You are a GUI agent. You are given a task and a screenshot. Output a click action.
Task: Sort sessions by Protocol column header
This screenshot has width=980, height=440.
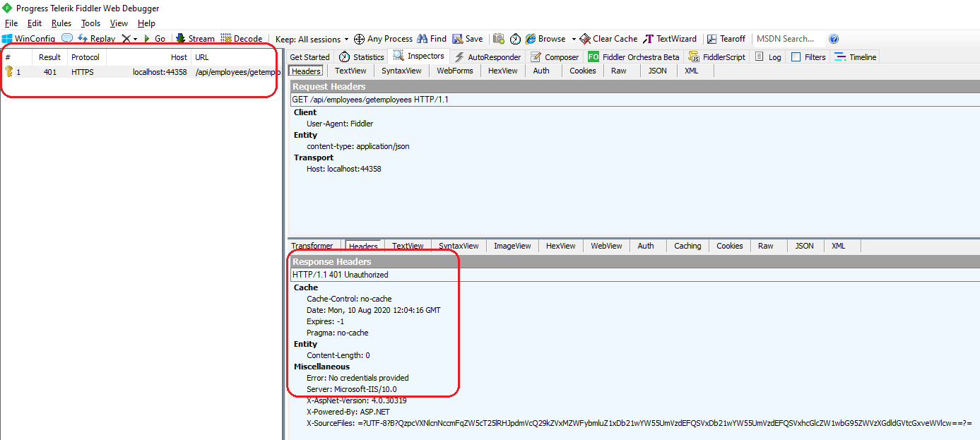point(85,57)
